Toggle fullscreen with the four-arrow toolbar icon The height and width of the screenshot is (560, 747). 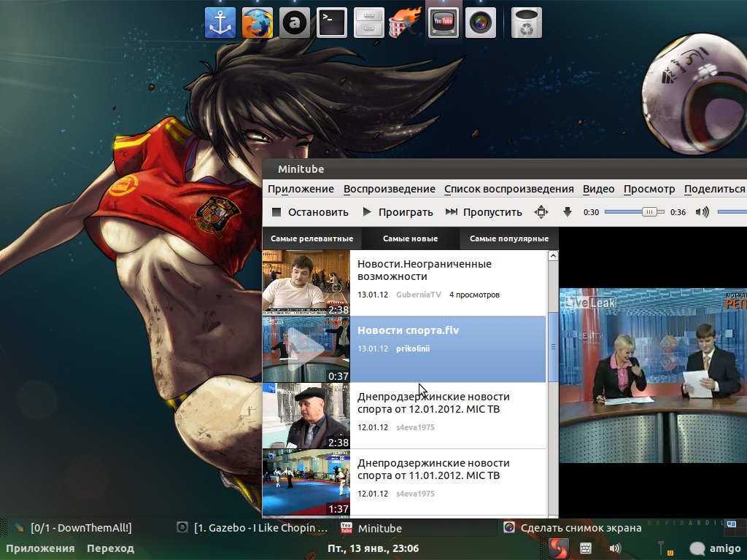(541, 212)
